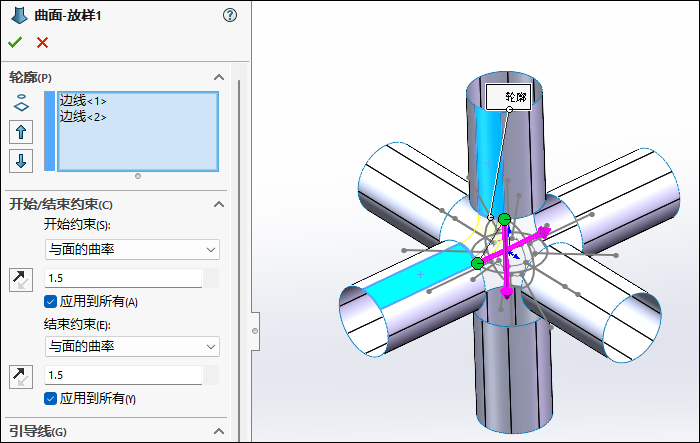
Task: Move selected profile up with arrow
Action: coord(21,132)
